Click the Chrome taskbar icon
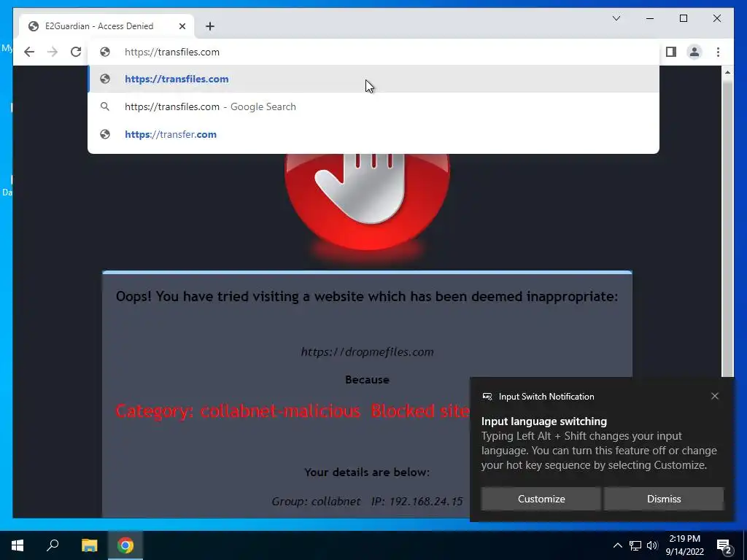 125,545
